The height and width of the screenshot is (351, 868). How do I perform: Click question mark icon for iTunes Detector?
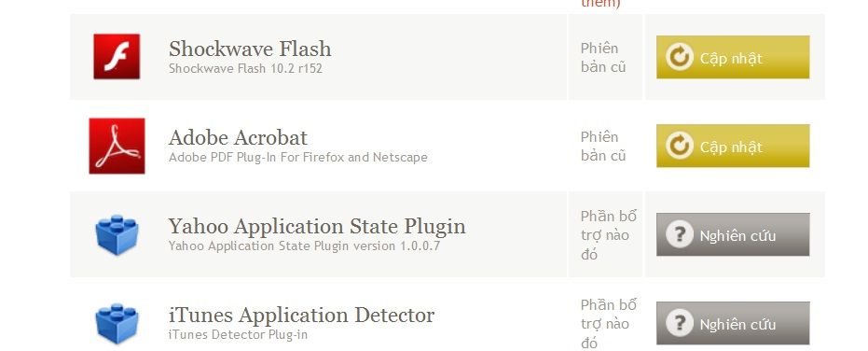(x=680, y=323)
